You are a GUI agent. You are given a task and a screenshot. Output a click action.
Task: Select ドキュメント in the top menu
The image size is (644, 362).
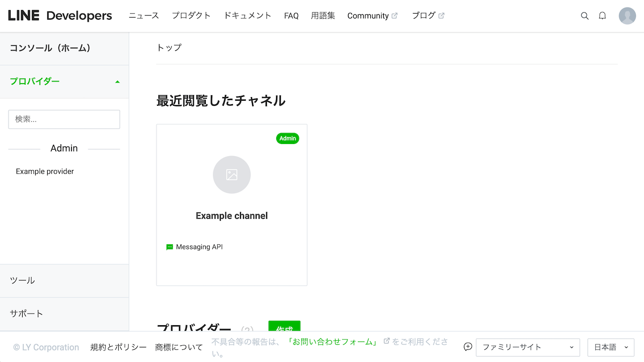[248, 16]
